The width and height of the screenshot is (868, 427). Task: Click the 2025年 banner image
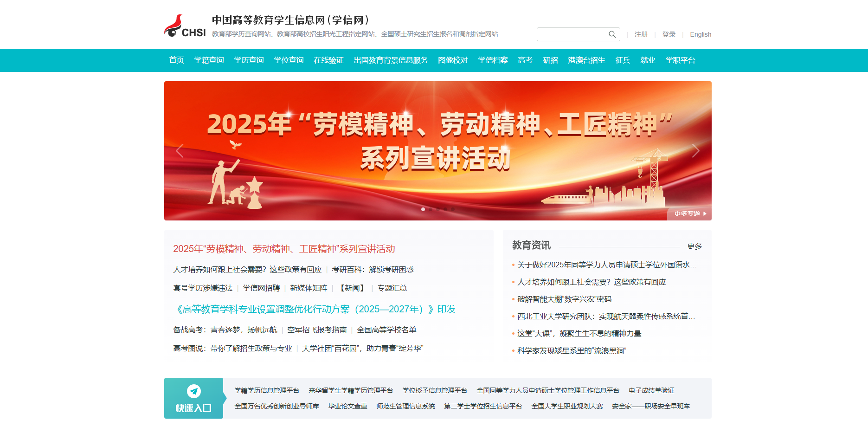(x=437, y=150)
